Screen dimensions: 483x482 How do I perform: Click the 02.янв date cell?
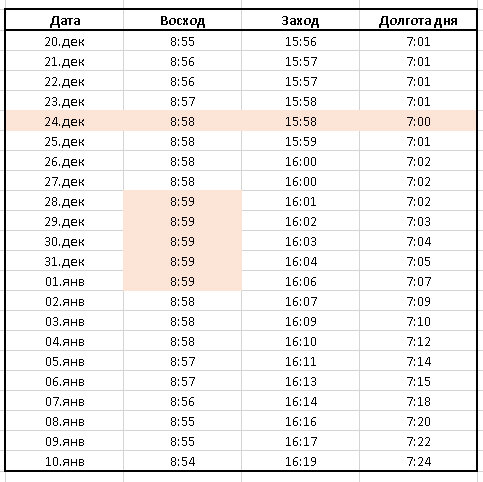click(x=64, y=301)
